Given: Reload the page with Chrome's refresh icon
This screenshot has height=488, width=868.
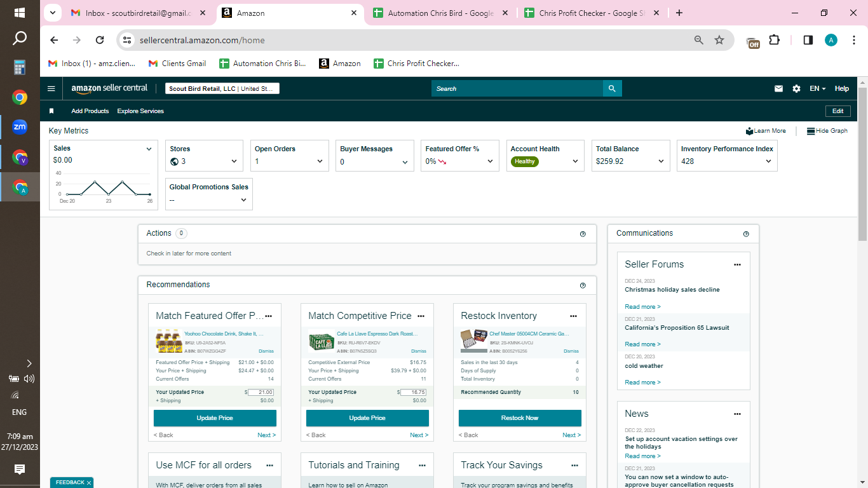Looking at the screenshot, I should [x=100, y=40].
